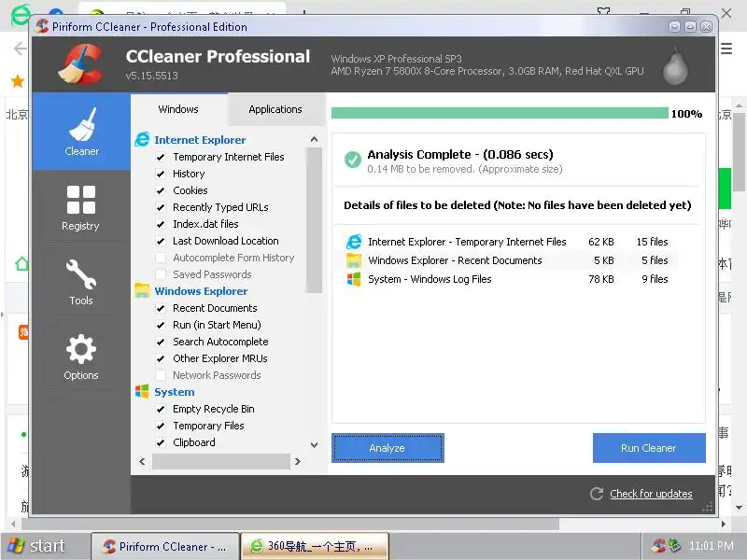This screenshot has width=747, height=560.
Task: Click the CCleaner logo in header
Action: click(x=80, y=63)
